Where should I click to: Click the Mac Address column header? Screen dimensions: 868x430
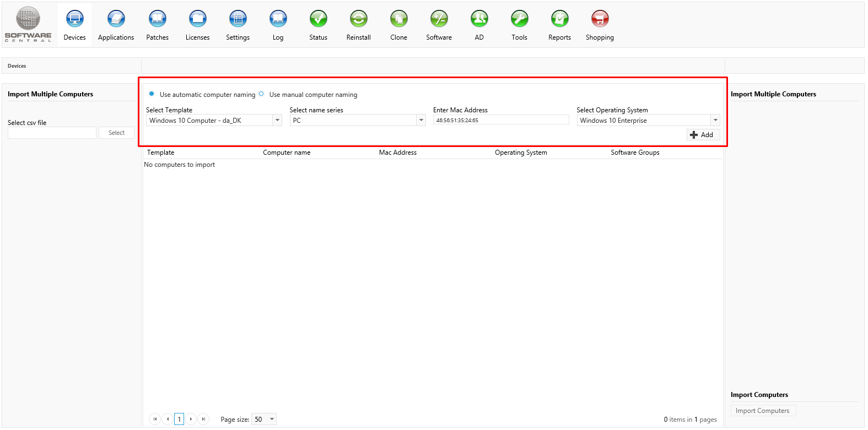398,153
